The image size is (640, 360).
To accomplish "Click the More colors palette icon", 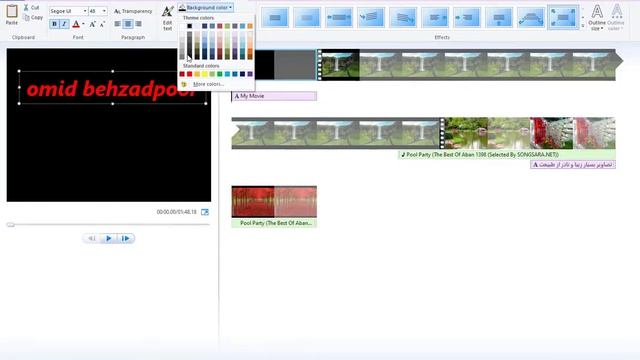I will 184,84.
